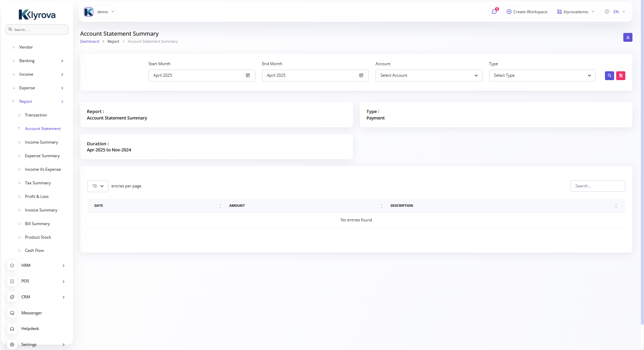Click the red reset filter button

coord(621,76)
